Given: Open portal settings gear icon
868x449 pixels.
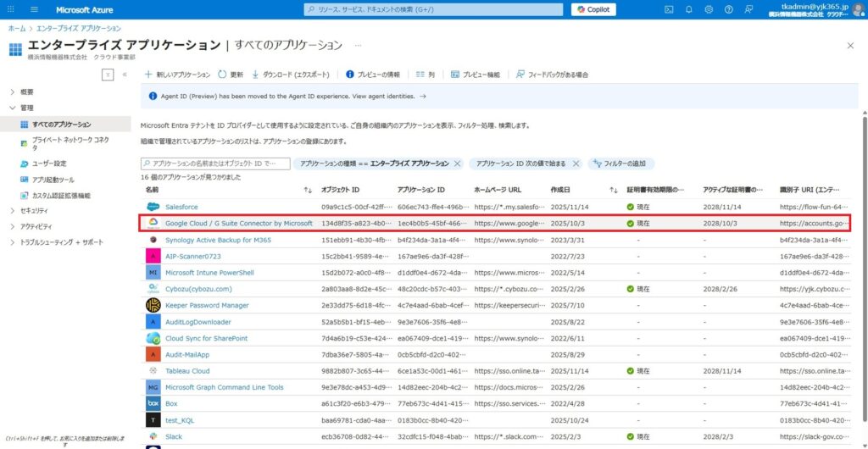Looking at the screenshot, I should point(709,9).
